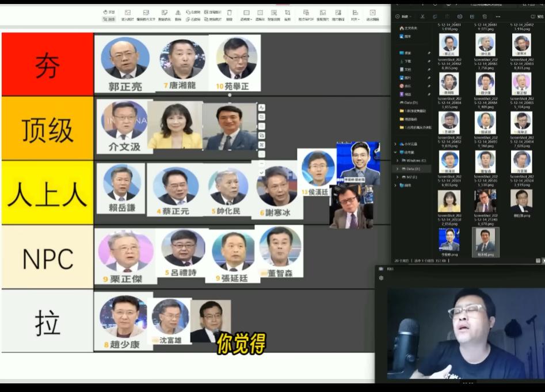
Task: Click the Copy icon in the Explorer toolbar
Action: (x=435, y=16)
